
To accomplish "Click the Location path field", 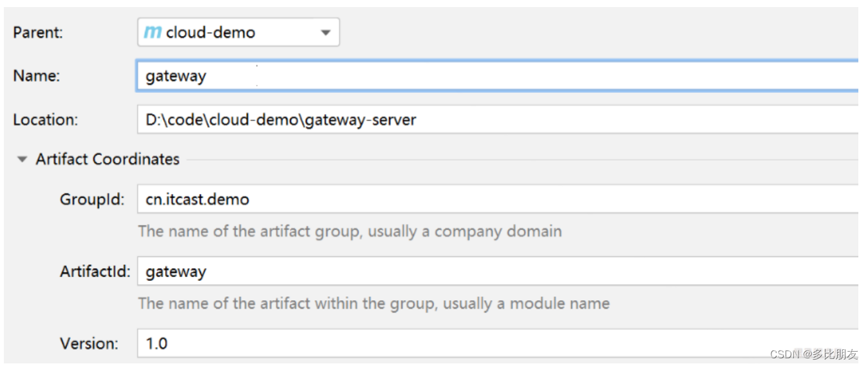I will coord(498,119).
